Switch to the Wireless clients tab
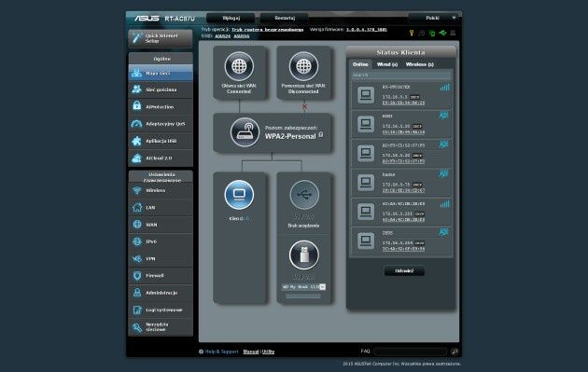 420,64
